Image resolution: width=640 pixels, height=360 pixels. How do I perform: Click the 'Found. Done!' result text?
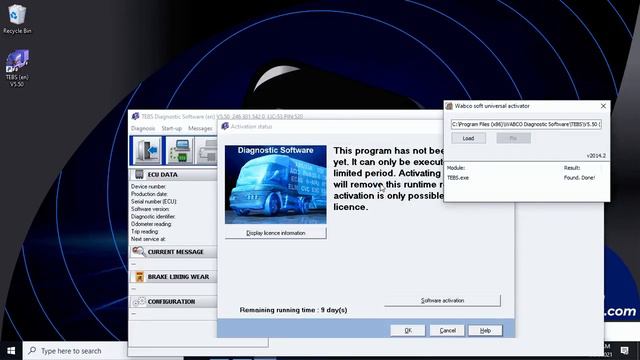(579, 178)
